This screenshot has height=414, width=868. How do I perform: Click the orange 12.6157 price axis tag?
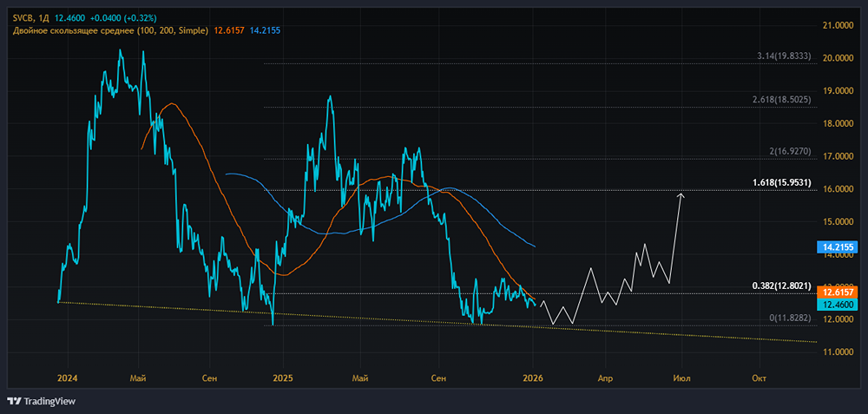pos(839,293)
